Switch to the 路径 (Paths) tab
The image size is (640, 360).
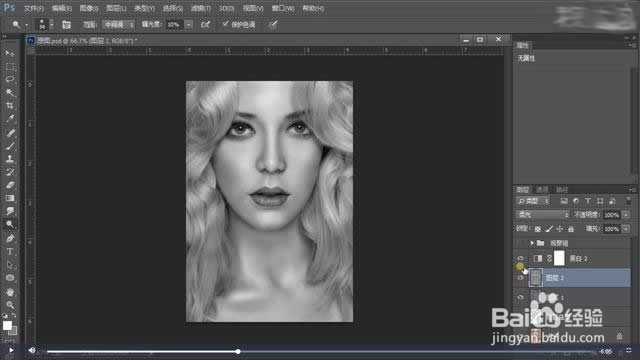[562, 189]
